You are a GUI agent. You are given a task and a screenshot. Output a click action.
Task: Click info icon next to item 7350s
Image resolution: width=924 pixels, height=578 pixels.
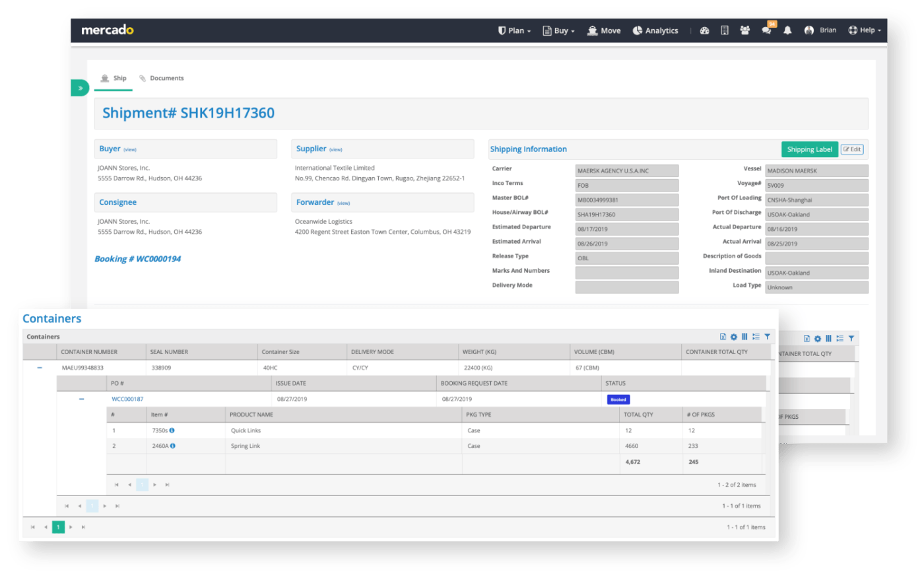point(172,430)
